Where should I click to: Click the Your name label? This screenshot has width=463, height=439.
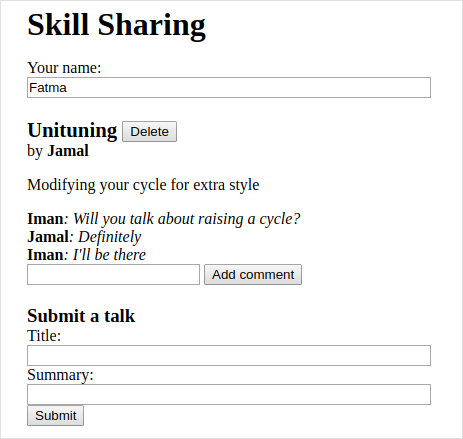(x=64, y=68)
